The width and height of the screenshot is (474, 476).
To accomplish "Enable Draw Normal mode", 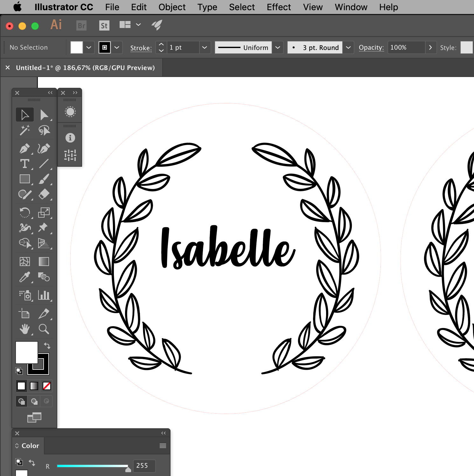I will (x=21, y=401).
